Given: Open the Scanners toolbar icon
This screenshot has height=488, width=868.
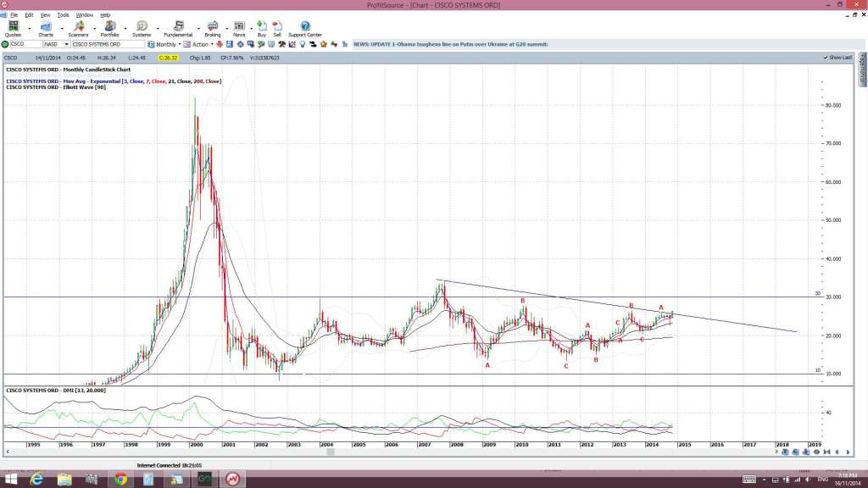Looking at the screenshot, I should point(79,26).
